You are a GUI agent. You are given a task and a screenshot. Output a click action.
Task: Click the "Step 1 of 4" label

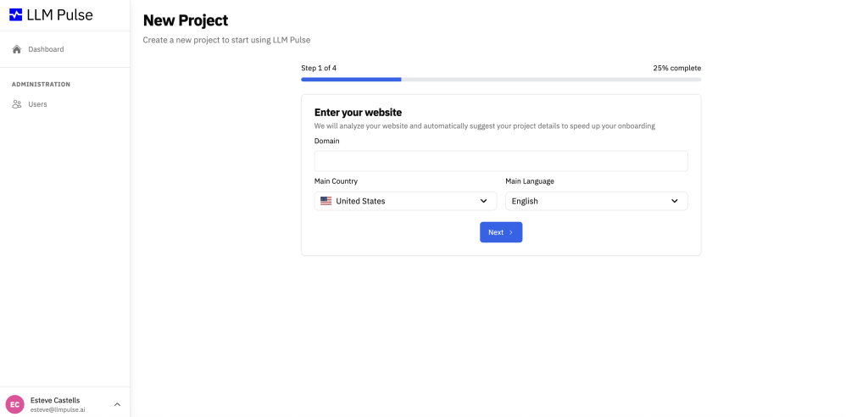click(x=319, y=68)
